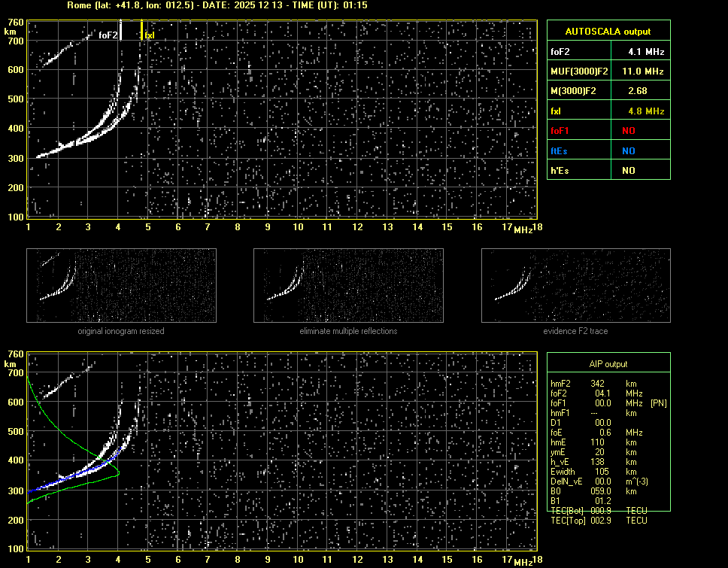Click the AUTOSCALA output header

(x=608, y=32)
